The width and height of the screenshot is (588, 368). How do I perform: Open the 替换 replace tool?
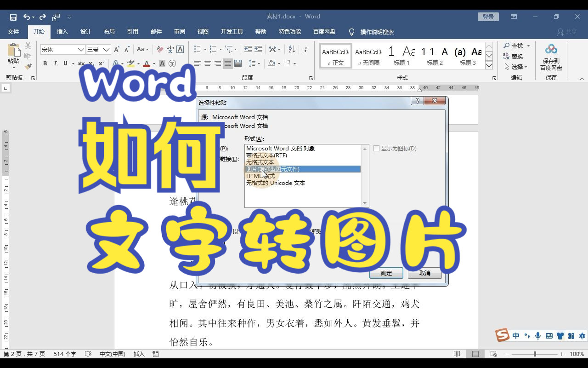click(513, 56)
